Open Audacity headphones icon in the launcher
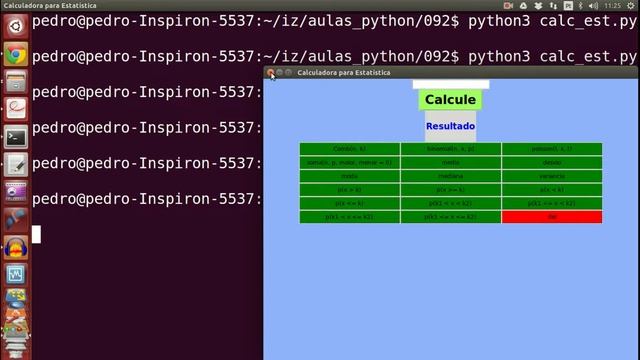Image resolution: width=640 pixels, height=360 pixels. pos(16,247)
